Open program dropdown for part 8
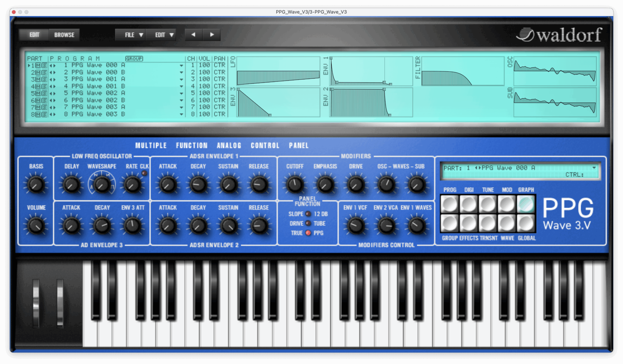Screen dimensions: 623x364 click(x=182, y=114)
